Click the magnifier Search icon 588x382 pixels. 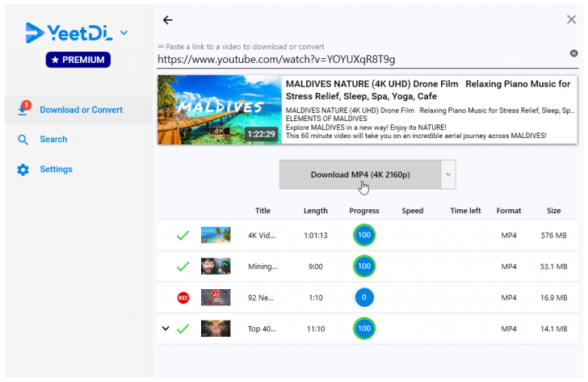pyautogui.click(x=23, y=140)
